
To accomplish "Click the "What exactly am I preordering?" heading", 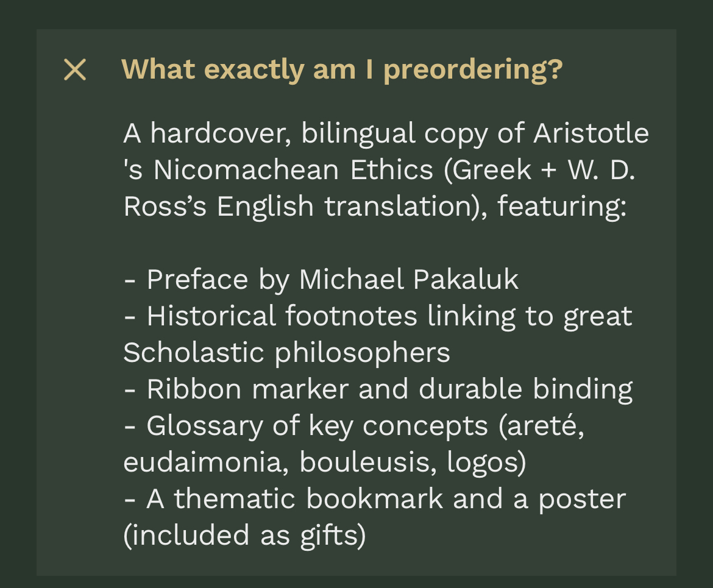I will [341, 70].
